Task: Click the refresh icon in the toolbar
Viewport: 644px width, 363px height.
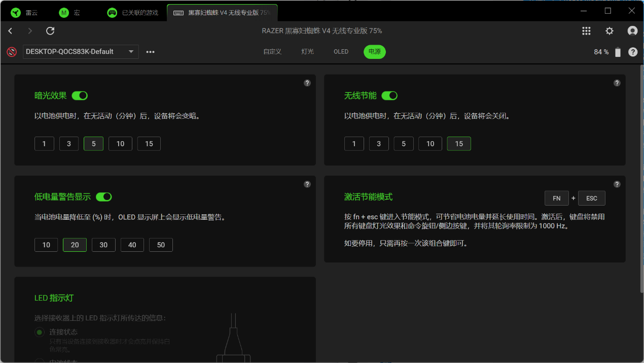Action: pos(50,31)
